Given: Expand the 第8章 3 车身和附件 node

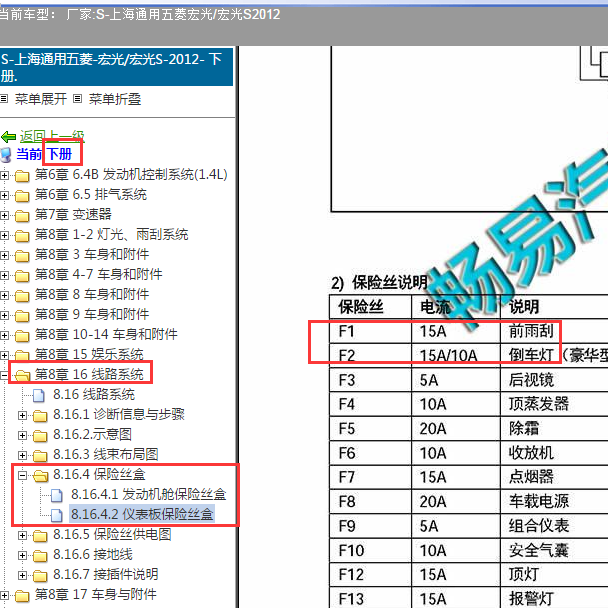Looking at the screenshot, I should click(4, 255).
